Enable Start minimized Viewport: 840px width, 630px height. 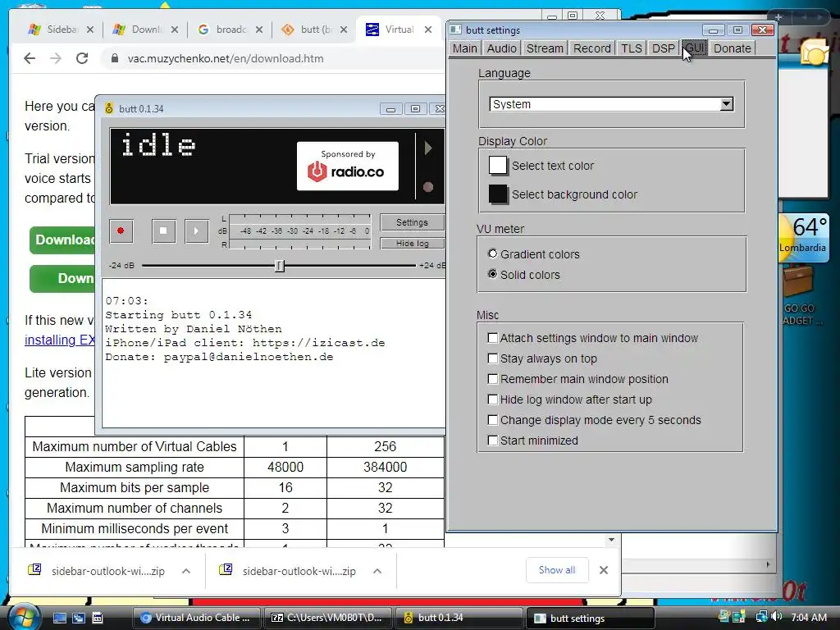[492, 441]
